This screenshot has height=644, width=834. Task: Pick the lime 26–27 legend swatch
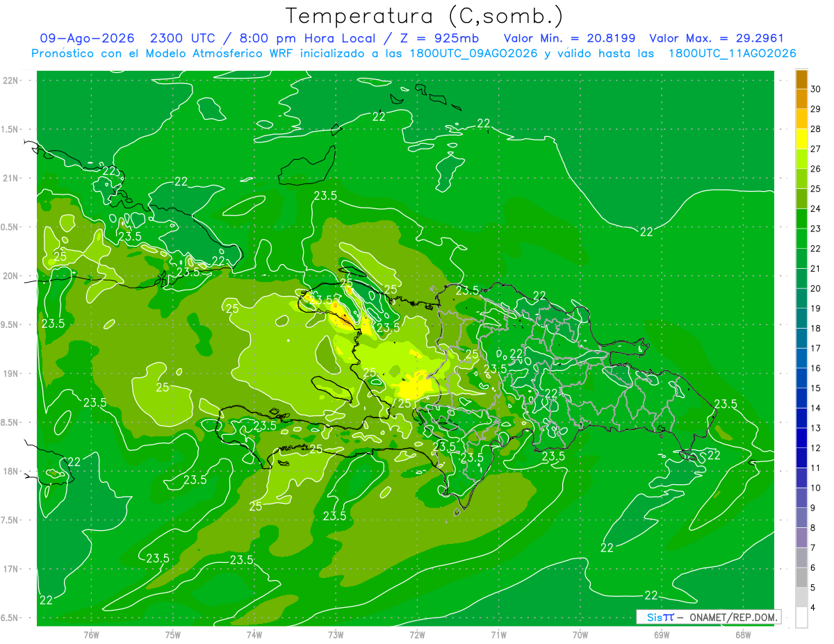[801, 158]
